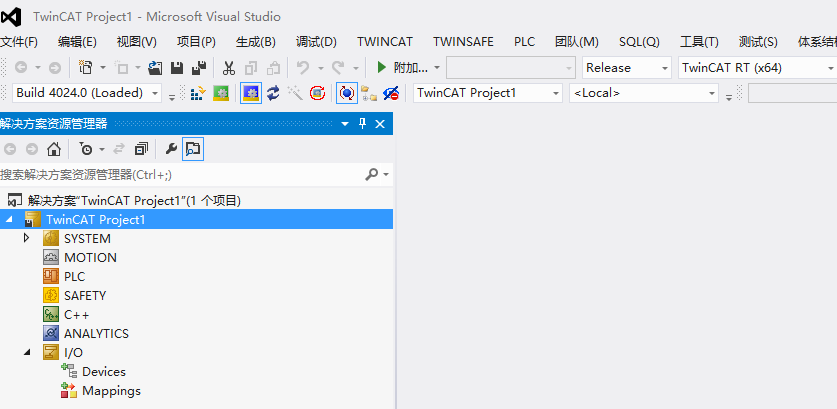Screen dimensions: 837x409
Task: Pin the Solution Explorer panel
Action: coord(362,124)
